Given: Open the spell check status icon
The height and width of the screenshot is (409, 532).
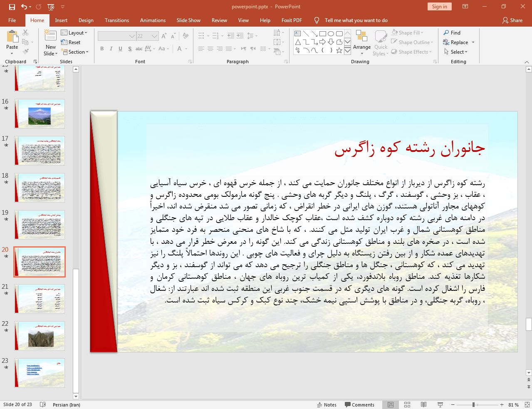Looking at the screenshot, I should click(43, 404).
